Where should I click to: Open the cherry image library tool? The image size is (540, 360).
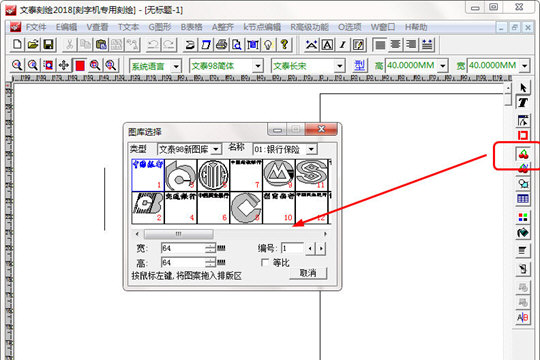523,154
